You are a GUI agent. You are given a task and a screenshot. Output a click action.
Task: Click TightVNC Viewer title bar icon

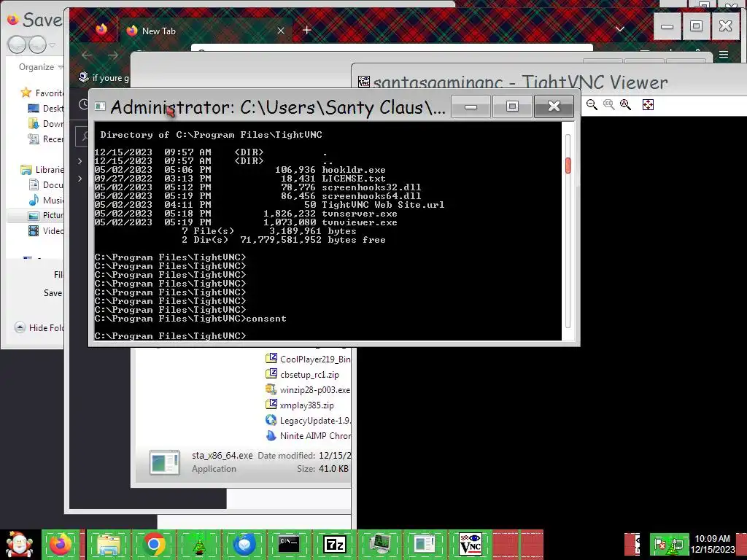(364, 82)
